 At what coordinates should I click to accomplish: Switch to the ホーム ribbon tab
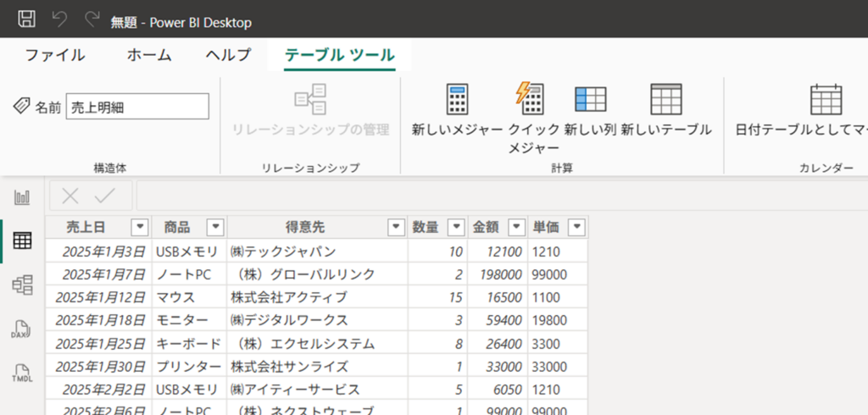tap(149, 55)
